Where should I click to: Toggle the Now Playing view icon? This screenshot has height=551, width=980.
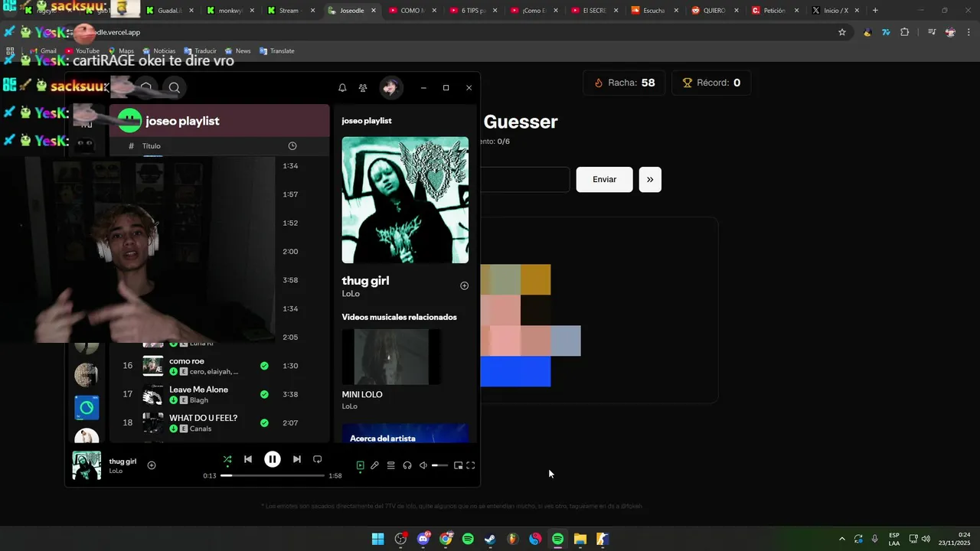(360, 465)
